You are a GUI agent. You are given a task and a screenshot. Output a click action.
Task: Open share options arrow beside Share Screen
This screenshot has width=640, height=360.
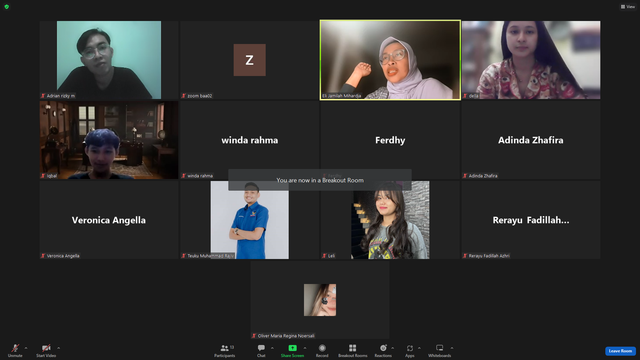[305, 348]
